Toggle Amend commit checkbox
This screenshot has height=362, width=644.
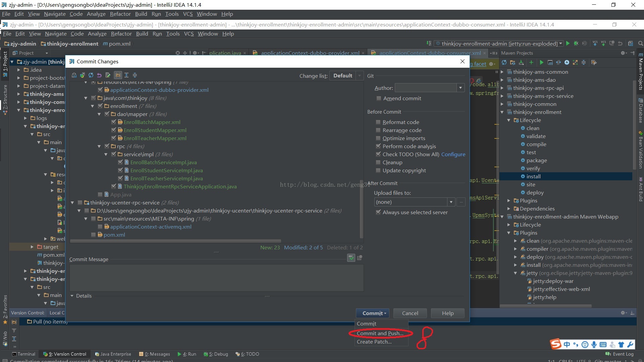point(377,98)
